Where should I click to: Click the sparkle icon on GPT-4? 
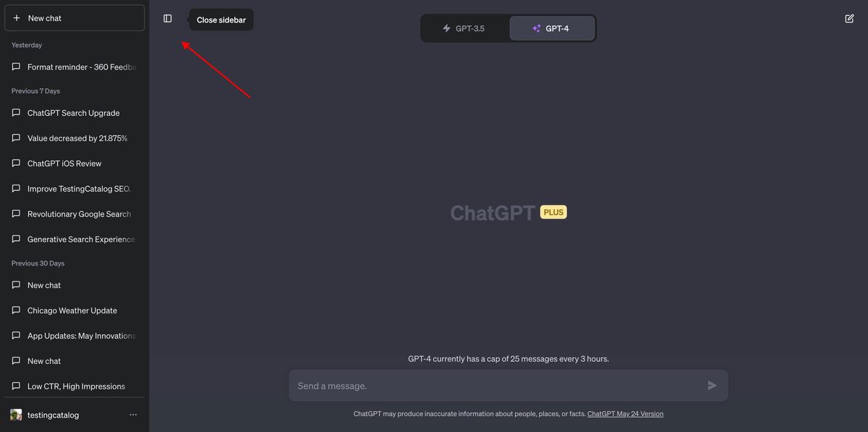537,28
